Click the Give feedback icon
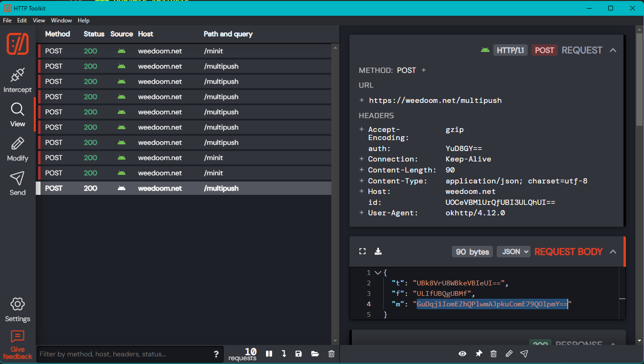644x364 pixels. coord(18,336)
